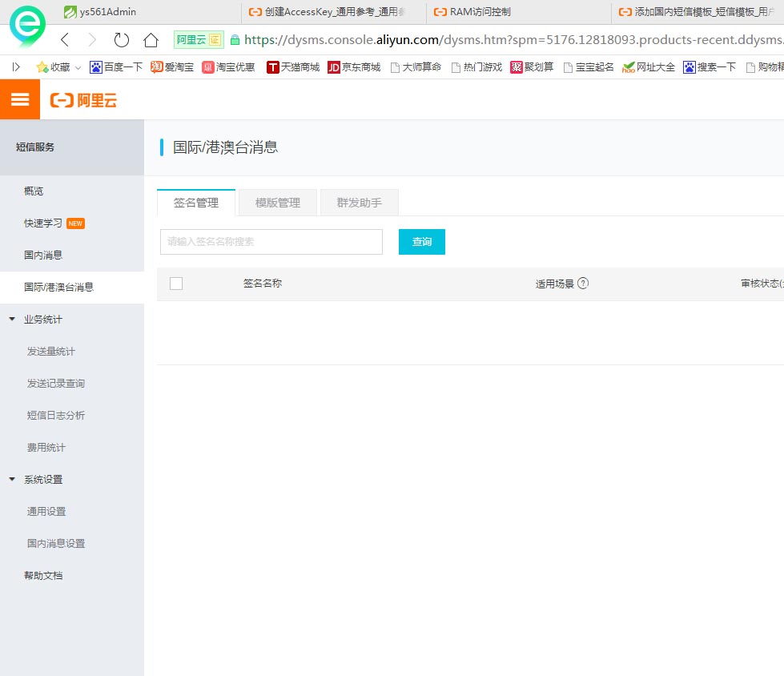The image size is (784, 676).
Task: Open 短信日志分析 in the sidebar
Action: click(72, 415)
